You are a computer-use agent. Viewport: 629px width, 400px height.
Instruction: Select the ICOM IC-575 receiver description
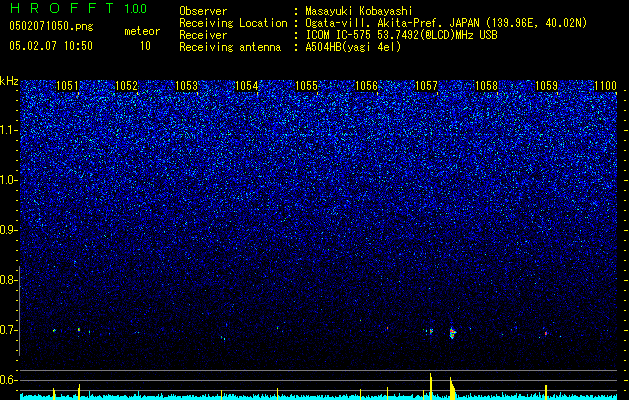401,35
